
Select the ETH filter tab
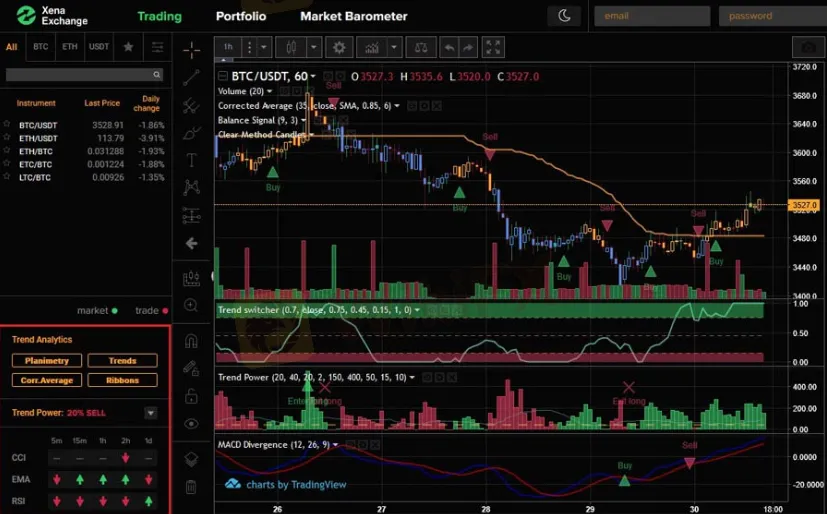70,47
